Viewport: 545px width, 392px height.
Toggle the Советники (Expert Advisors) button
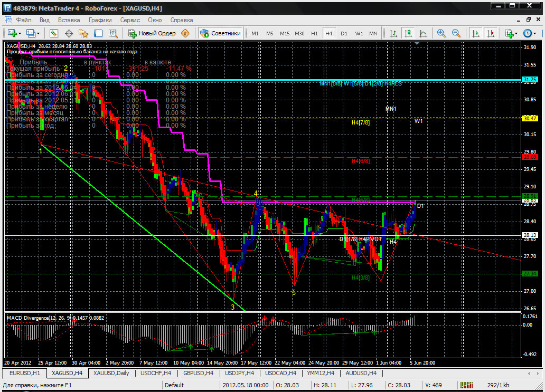coord(221,33)
